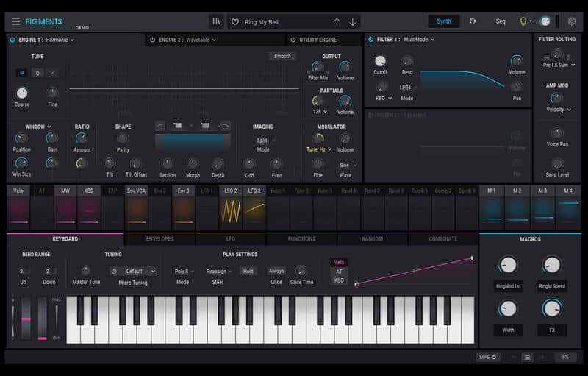Click the modulation wheel strip
This screenshot has width=588, height=376.
coord(43,318)
